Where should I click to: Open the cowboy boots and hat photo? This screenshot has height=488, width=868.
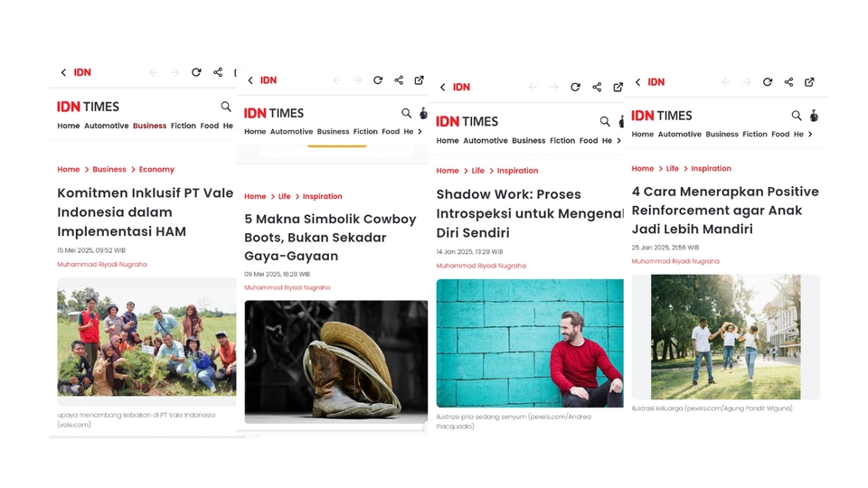(x=336, y=361)
